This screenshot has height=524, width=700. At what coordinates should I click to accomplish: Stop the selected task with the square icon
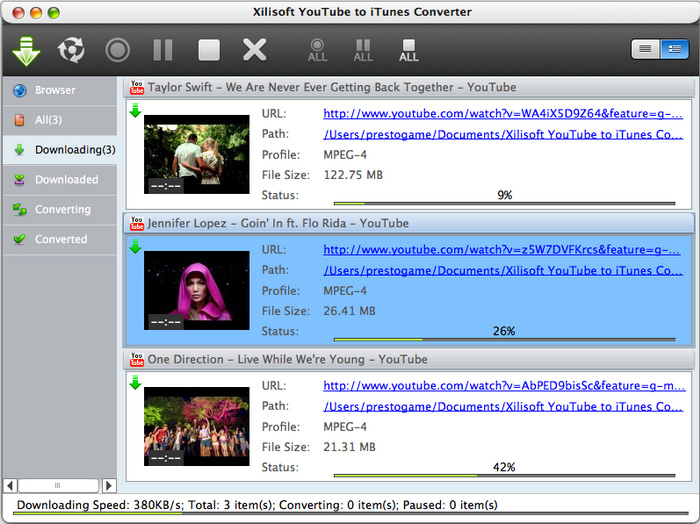[209, 49]
